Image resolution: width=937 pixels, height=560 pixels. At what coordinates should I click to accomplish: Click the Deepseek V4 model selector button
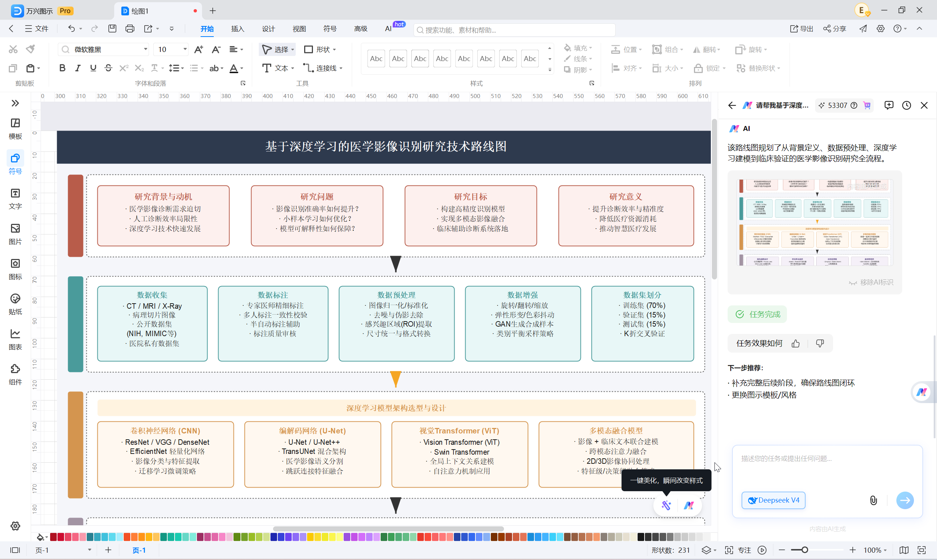[773, 500]
